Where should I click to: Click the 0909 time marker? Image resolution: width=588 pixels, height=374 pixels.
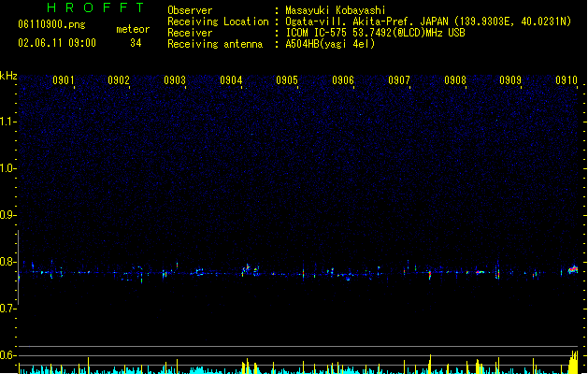510,80
